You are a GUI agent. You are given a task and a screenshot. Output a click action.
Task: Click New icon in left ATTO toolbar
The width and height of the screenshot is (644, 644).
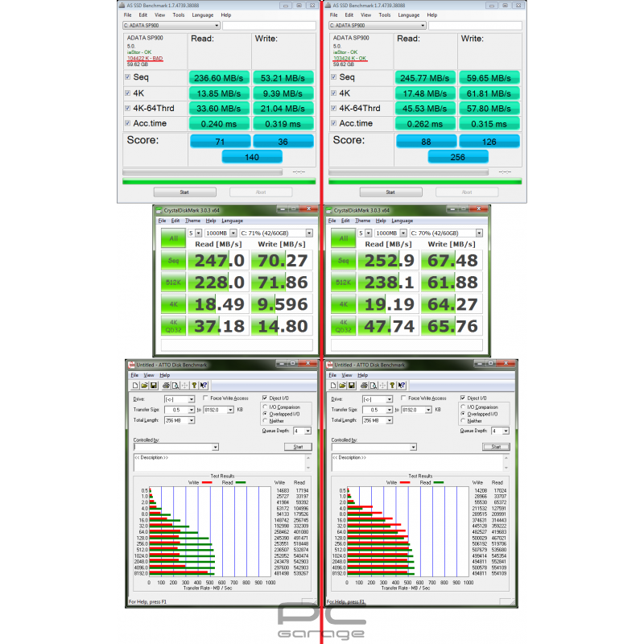pos(135,386)
